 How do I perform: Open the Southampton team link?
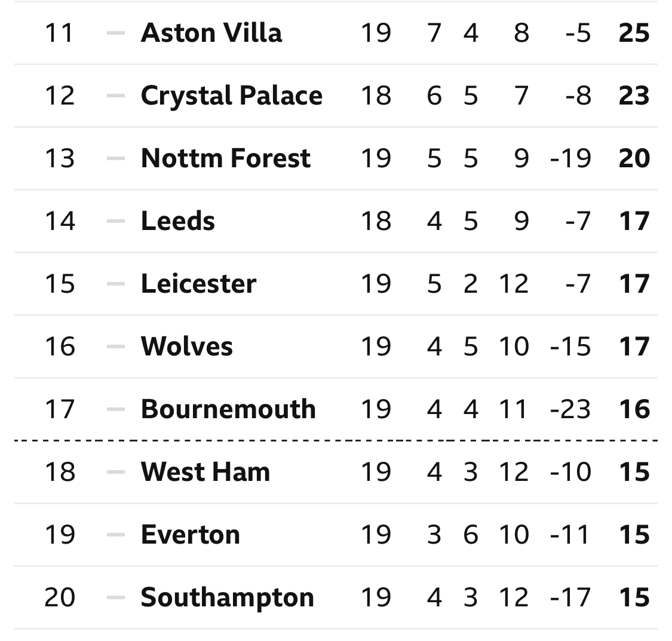[227, 597]
